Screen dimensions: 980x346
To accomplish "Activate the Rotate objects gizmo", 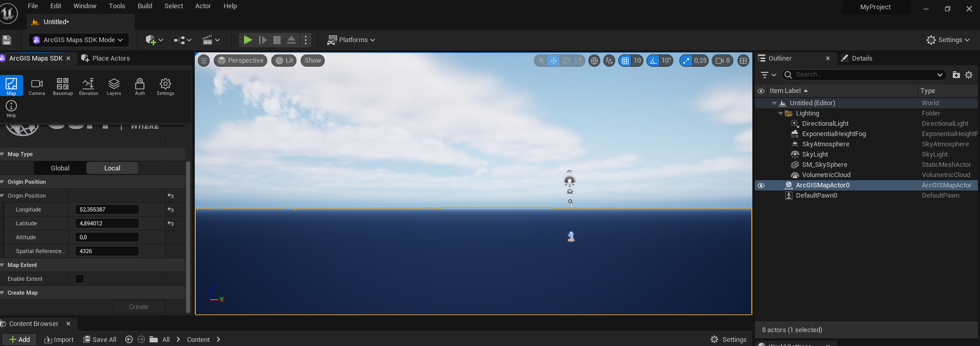I will 566,61.
